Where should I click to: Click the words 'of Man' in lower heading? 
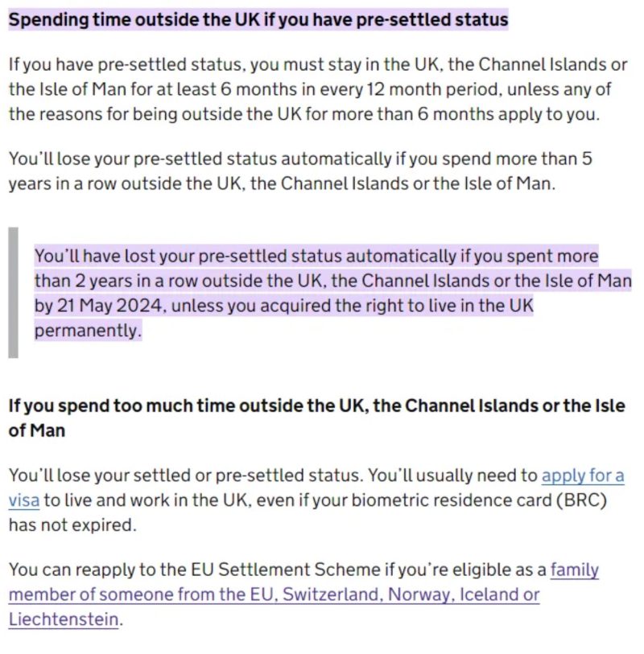[x=37, y=430]
